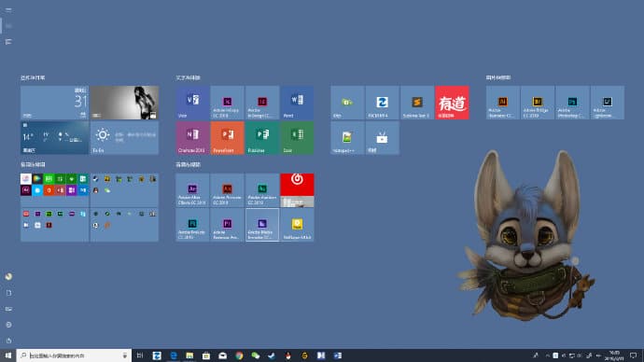The height and width of the screenshot is (362, 644).
Task: Open the To-Do tile with sun icon
Action: (x=124, y=137)
